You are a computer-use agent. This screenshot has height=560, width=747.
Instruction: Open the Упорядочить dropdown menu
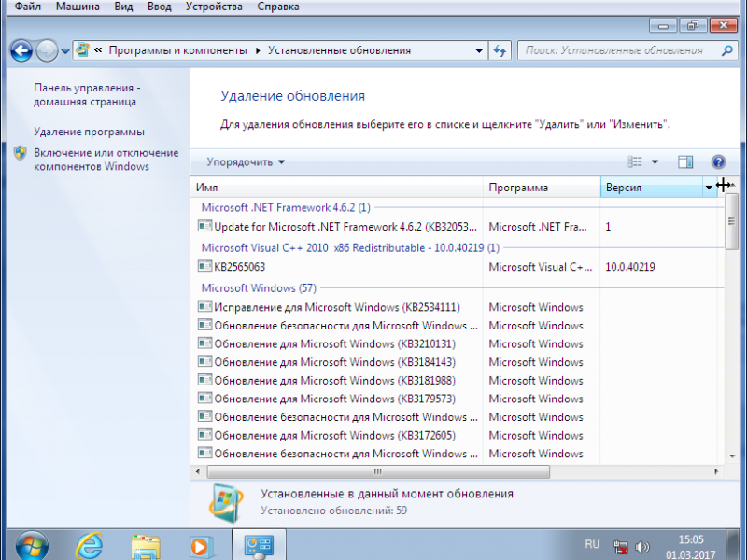pyautogui.click(x=246, y=161)
